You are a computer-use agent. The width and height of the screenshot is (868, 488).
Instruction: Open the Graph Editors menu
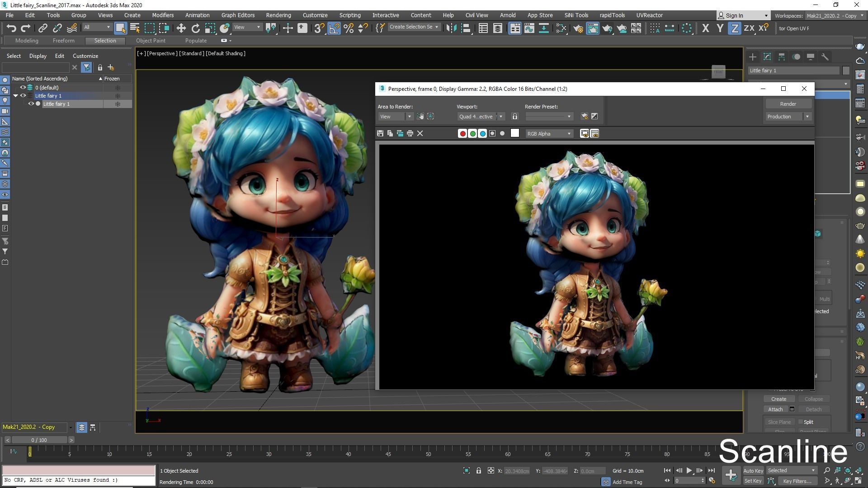(x=238, y=15)
